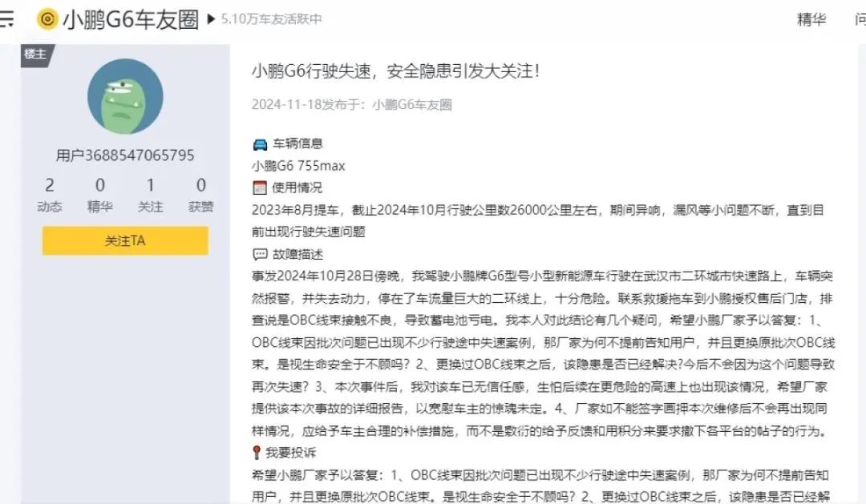
Task: Open the partial menu icon at top left
Action: pyautogui.click(x=6, y=19)
